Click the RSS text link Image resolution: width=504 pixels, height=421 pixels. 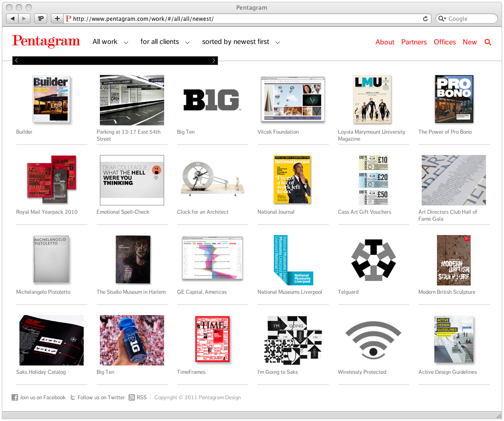point(141,397)
